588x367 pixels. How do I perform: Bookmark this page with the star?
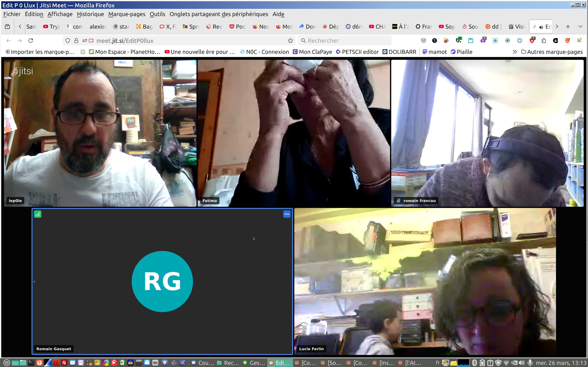point(290,41)
